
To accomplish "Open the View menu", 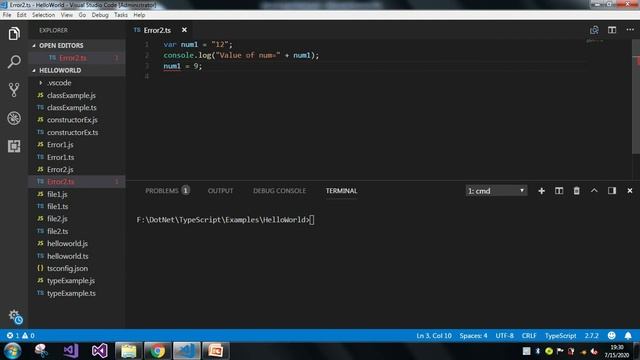I will (67, 15).
